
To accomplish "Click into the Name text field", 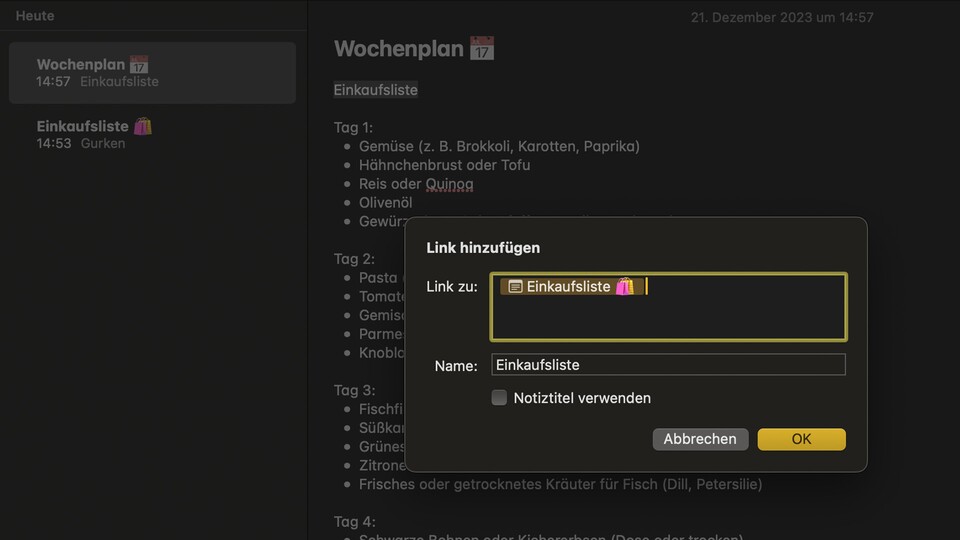I will point(668,365).
